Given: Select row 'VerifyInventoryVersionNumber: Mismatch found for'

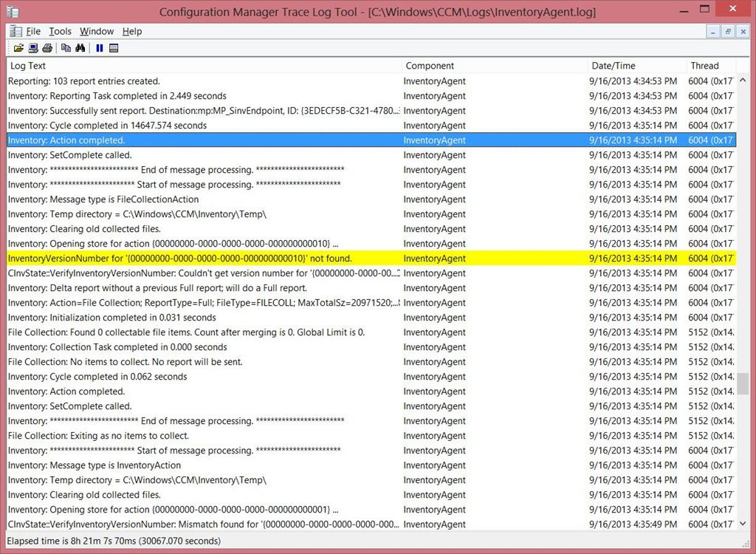Looking at the screenshot, I should [371, 524].
